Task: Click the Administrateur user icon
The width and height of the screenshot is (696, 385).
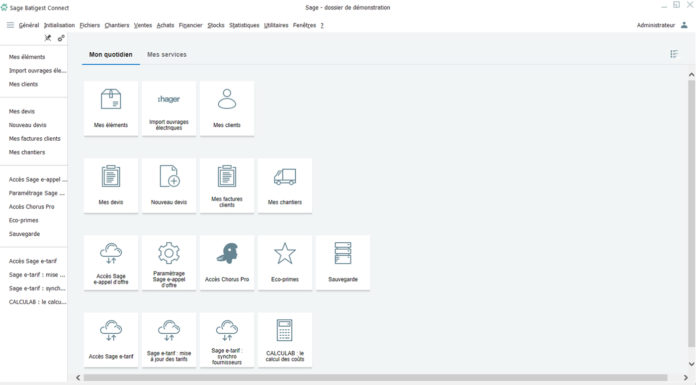Action: (684, 25)
